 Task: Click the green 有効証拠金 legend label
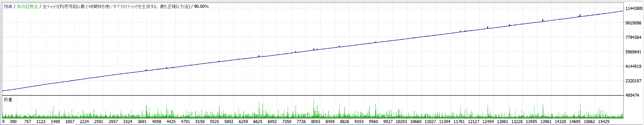pos(27,6)
